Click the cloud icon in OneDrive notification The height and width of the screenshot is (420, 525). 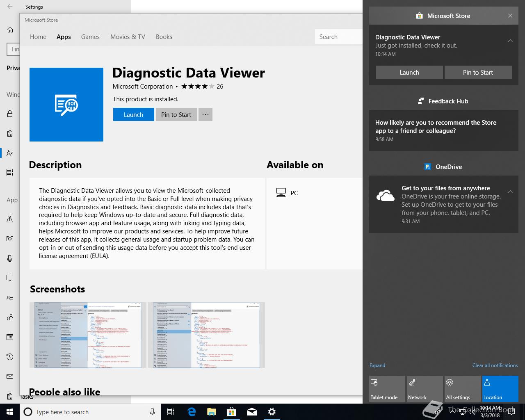[386, 196]
